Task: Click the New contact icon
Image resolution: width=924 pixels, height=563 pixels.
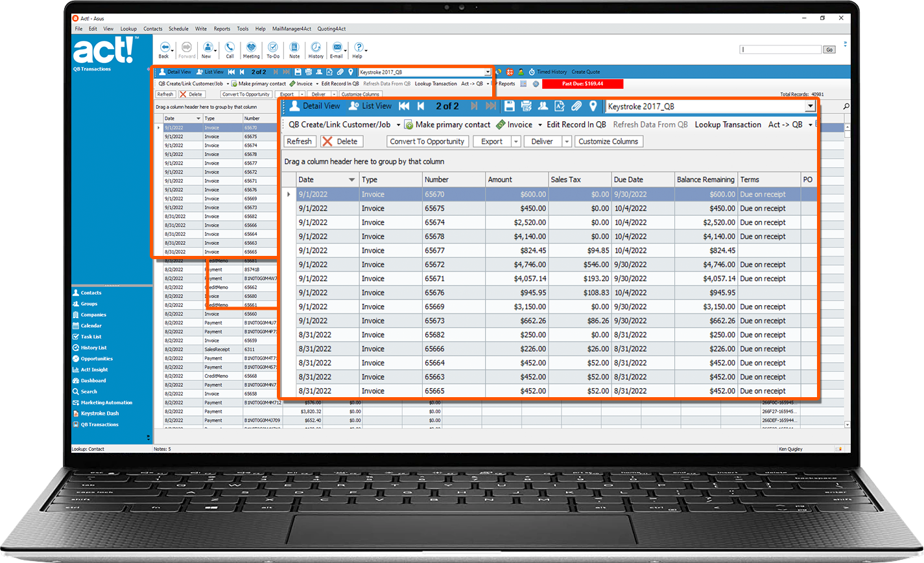Action: click(207, 47)
